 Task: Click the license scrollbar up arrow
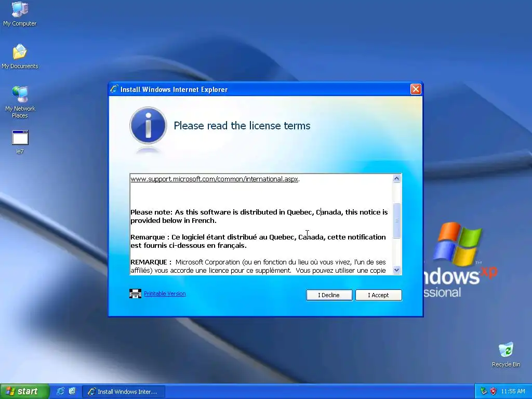tap(396, 179)
